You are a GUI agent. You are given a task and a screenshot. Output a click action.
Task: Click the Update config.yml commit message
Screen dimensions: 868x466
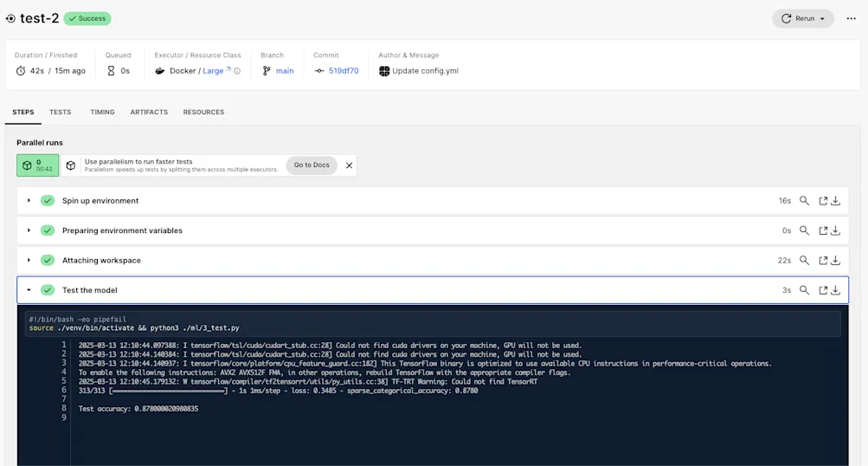[425, 71]
